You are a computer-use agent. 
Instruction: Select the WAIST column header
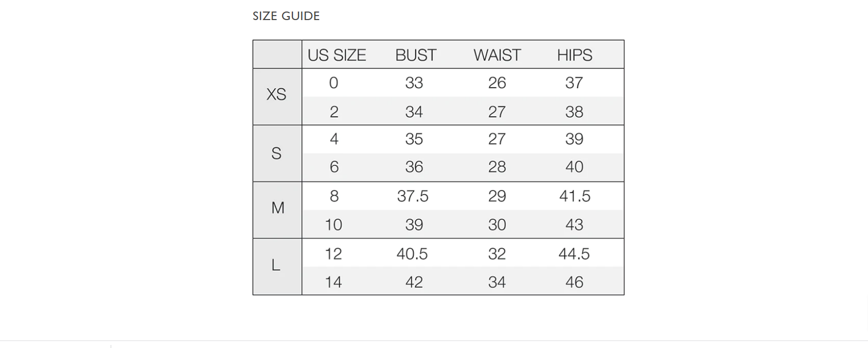[497, 55]
